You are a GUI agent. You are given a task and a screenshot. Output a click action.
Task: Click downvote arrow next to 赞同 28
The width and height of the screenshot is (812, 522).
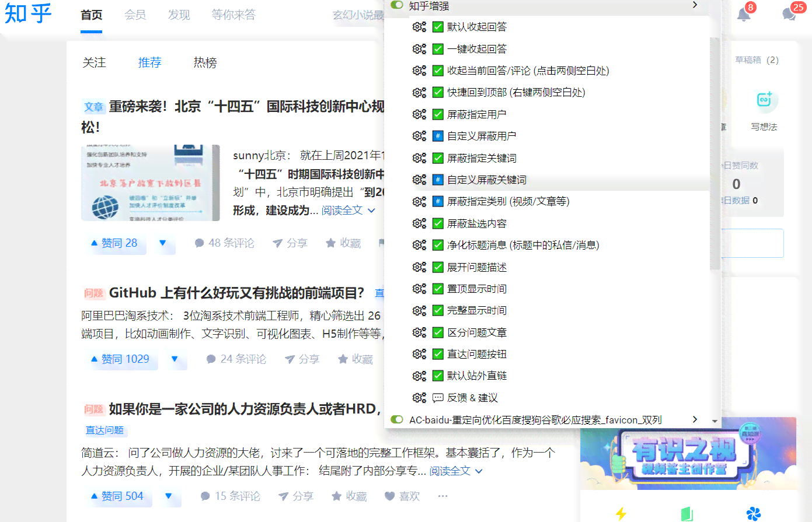tap(163, 243)
